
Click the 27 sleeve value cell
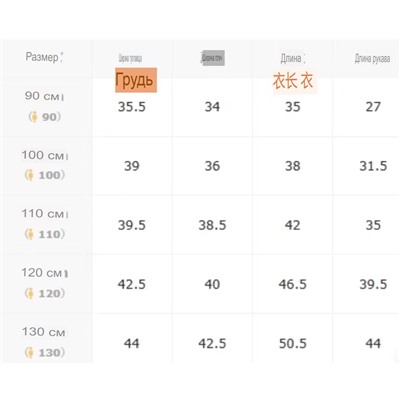pos(373,107)
